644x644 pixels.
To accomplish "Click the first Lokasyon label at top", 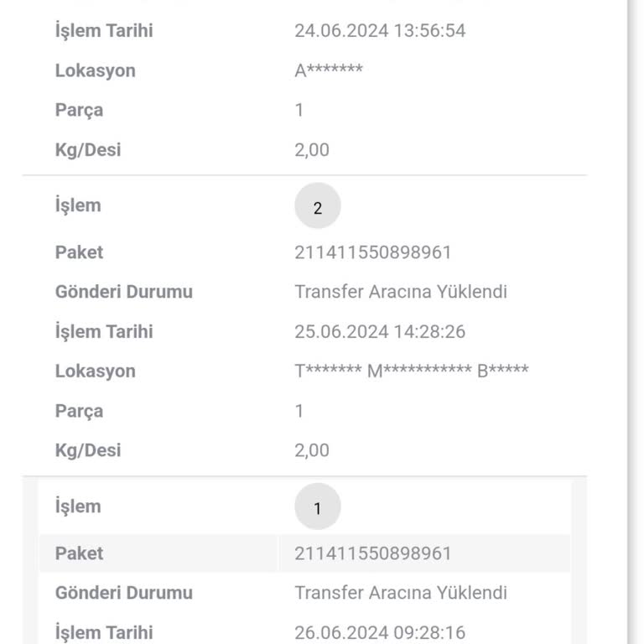I will click(96, 70).
